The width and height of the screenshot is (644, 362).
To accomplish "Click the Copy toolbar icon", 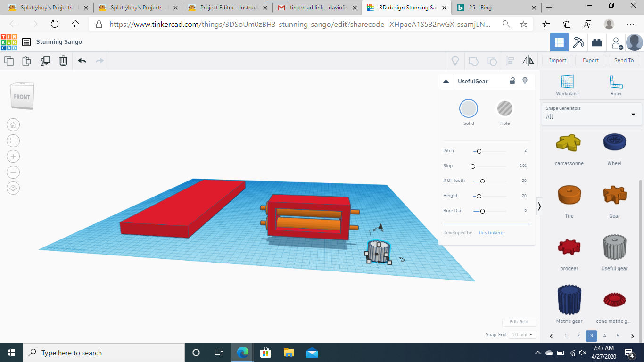I will [9, 60].
